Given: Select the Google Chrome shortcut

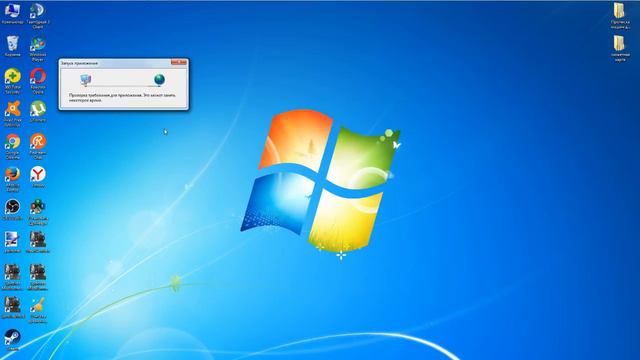Looking at the screenshot, I should [x=13, y=146].
